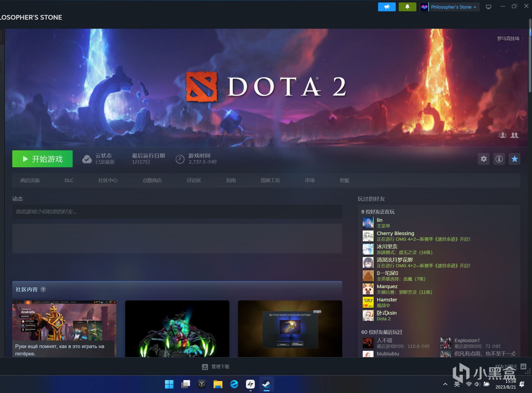Open the 好友与聊天 friends and chat icon

pos(523,366)
